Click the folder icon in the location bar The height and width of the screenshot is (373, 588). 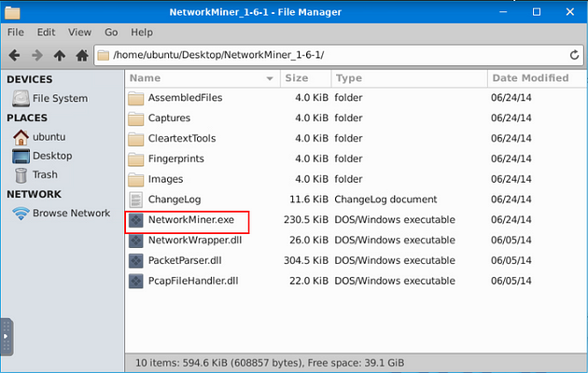pos(103,55)
